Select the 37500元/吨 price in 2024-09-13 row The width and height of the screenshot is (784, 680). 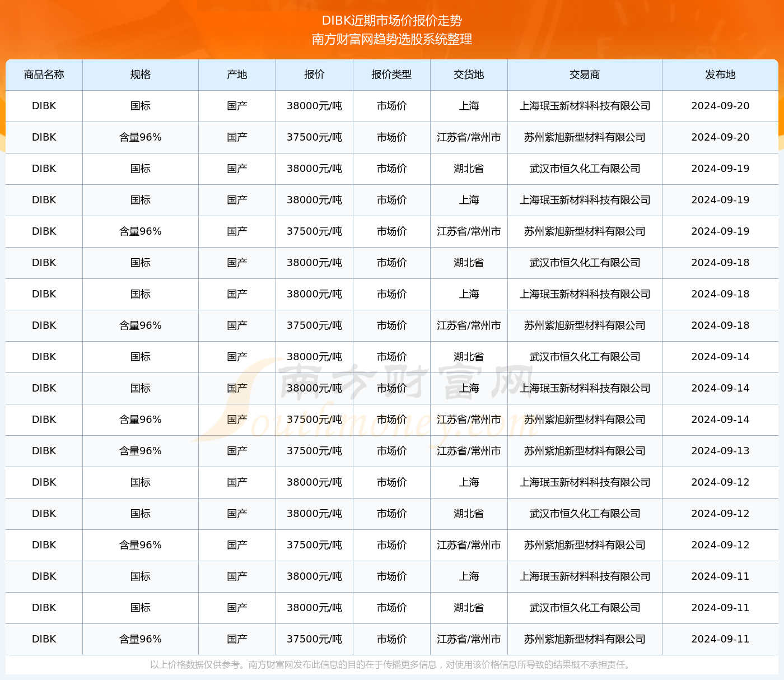pyautogui.click(x=314, y=451)
